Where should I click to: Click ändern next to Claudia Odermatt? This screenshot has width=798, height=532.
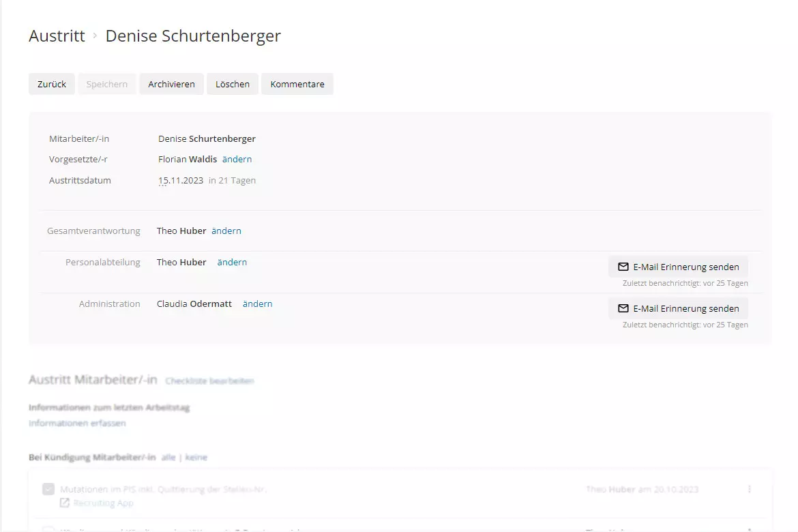257,304
